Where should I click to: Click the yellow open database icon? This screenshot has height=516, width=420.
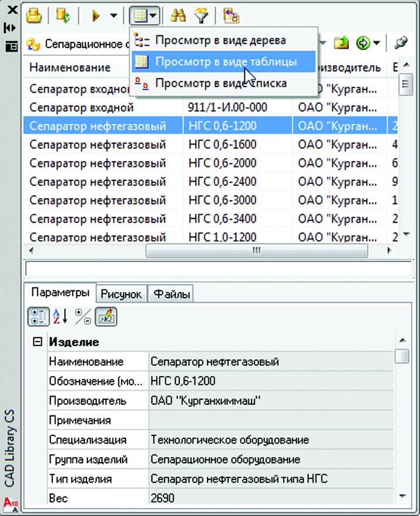(34, 15)
